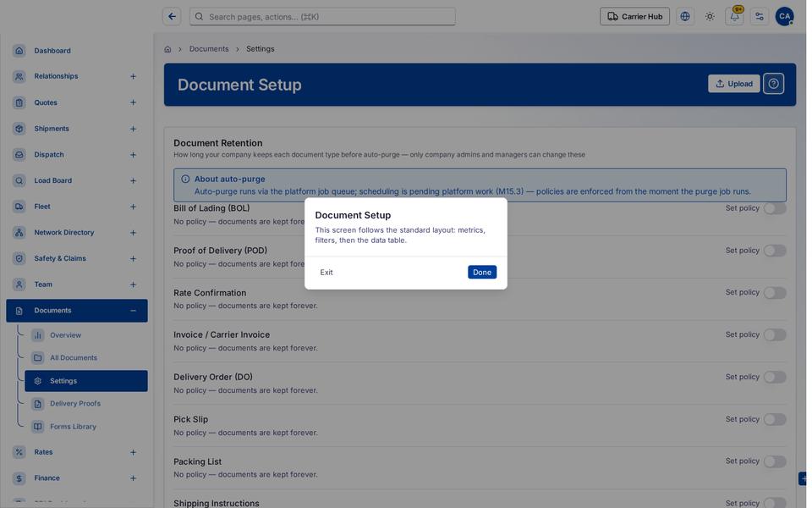This screenshot has height=508, width=812.
Task: Enable Delivery Order policy switch
Action: [x=775, y=378]
